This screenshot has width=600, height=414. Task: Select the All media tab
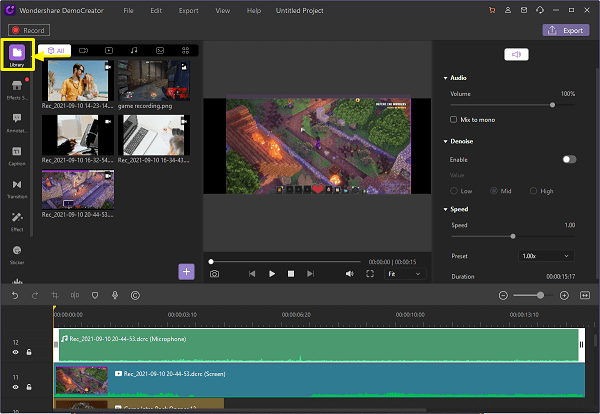click(56, 49)
